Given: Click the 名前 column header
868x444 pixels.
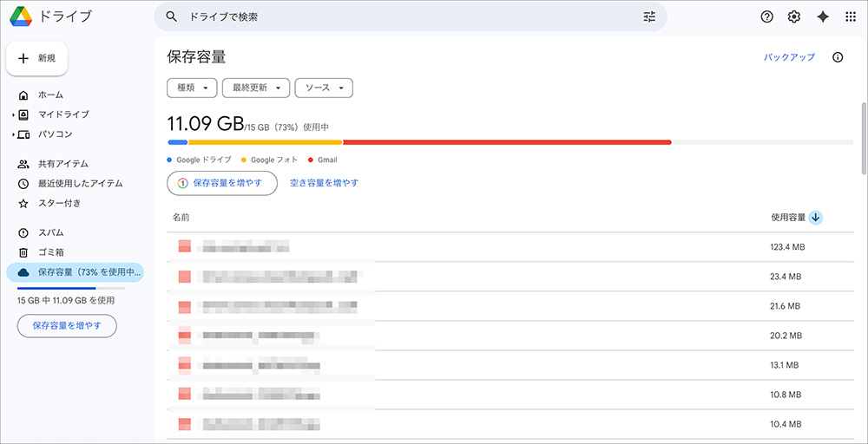Looking at the screenshot, I should 181,218.
